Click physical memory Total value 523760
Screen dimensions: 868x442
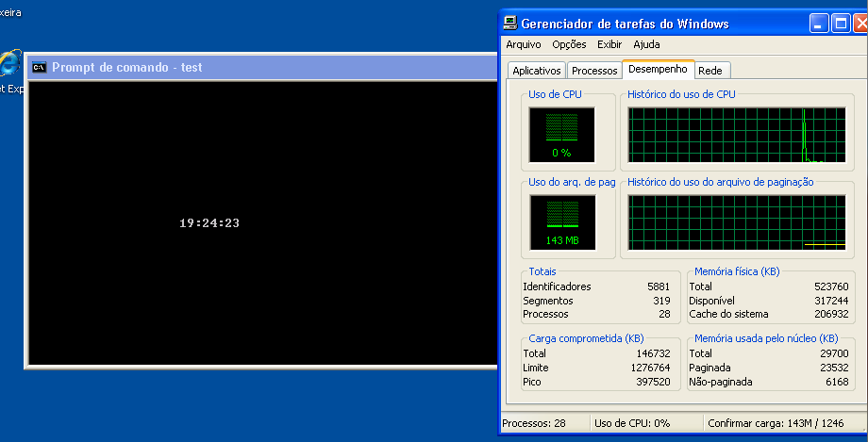(831, 286)
